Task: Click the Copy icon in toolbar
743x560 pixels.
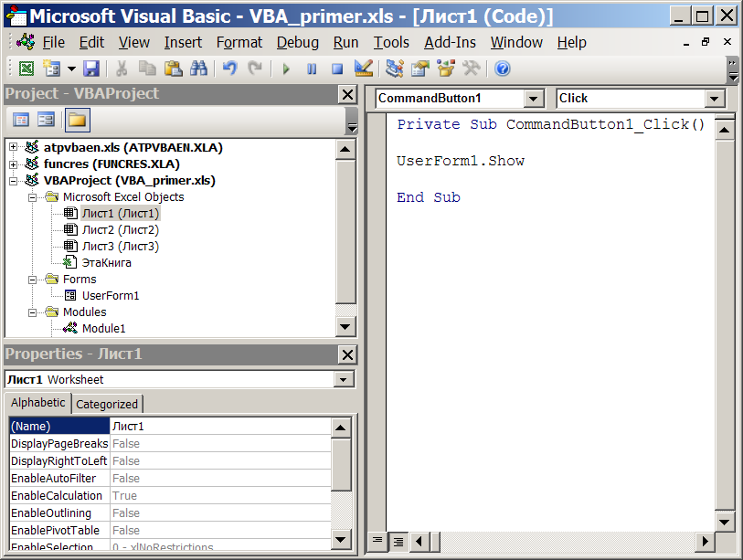Action: tap(147, 69)
